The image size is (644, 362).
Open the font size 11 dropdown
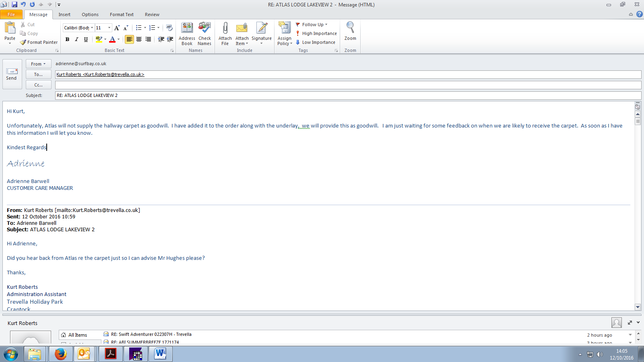109,28
